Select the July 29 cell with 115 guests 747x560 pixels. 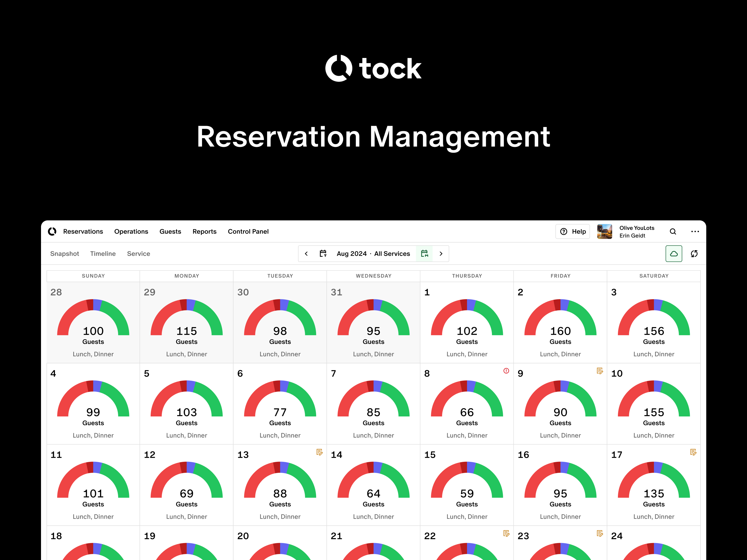click(187, 323)
